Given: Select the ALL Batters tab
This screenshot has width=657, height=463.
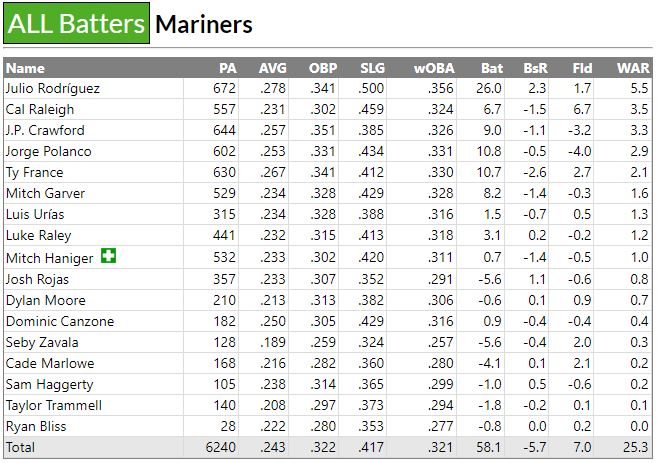Looking at the screenshot, I should click(77, 24).
